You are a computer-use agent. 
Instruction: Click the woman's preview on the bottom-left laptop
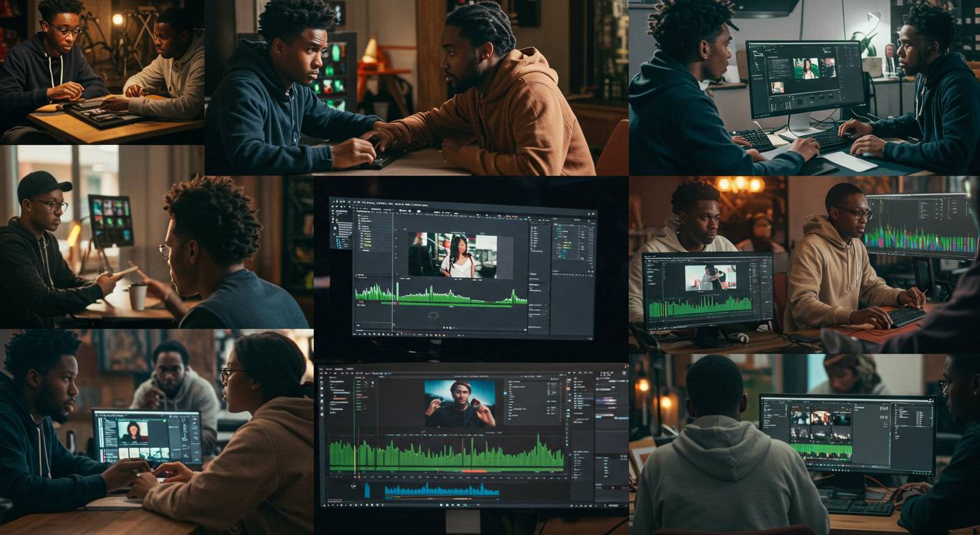(x=132, y=432)
